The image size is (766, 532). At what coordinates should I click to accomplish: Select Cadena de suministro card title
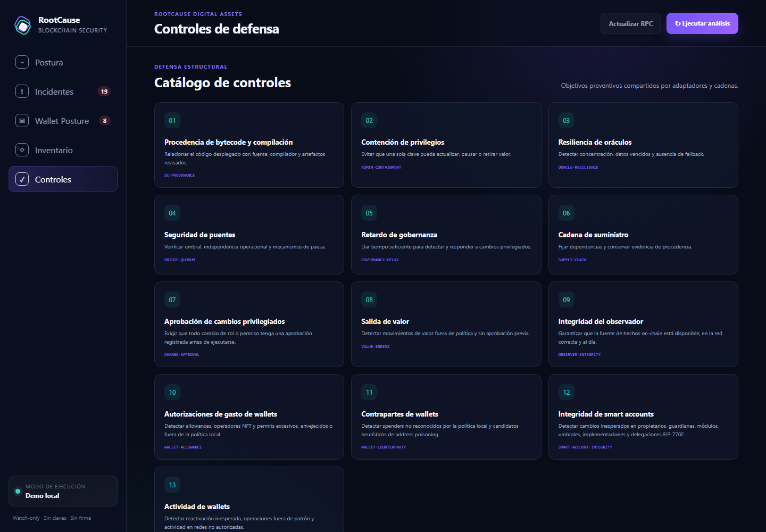593,235
